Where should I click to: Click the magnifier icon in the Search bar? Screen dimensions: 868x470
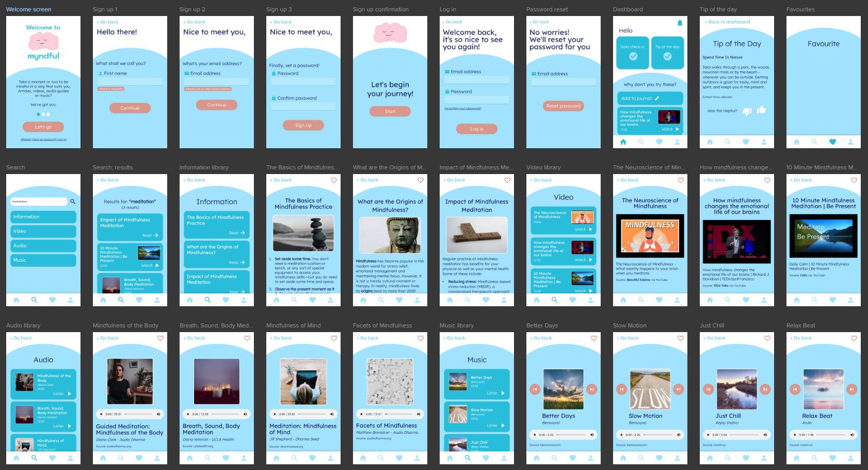[73, 201]
